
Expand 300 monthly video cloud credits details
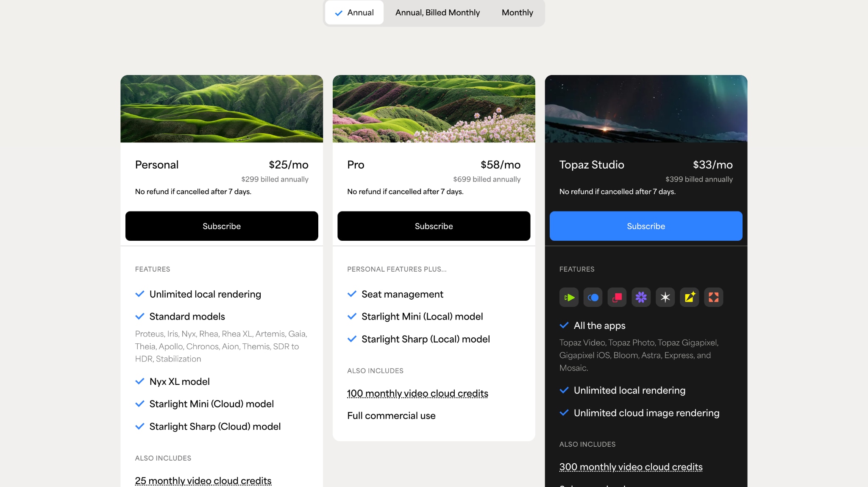tap(630, 467)
